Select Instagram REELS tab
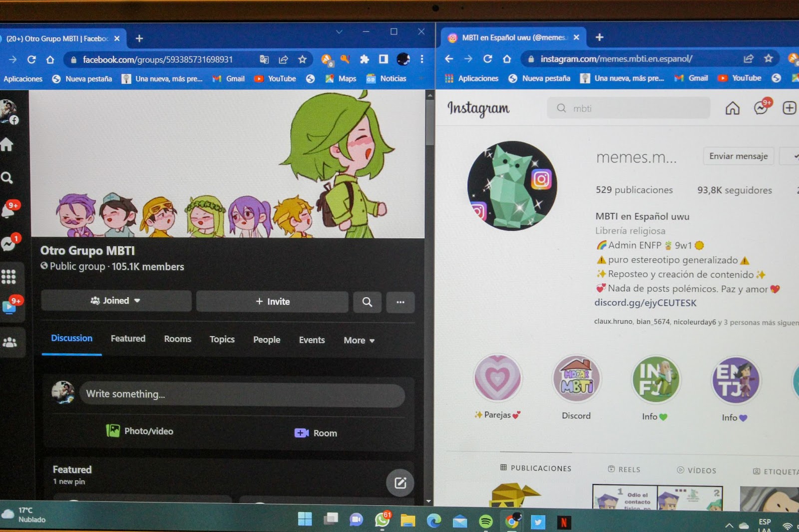Viewport: 799px width, 532px height. coord(624,469)
